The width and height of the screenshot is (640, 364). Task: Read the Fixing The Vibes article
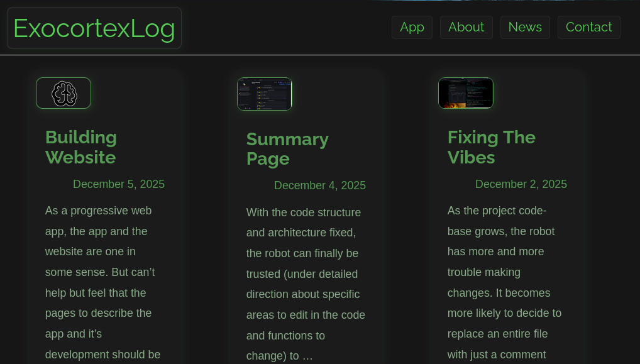click(x=491, y=147)
